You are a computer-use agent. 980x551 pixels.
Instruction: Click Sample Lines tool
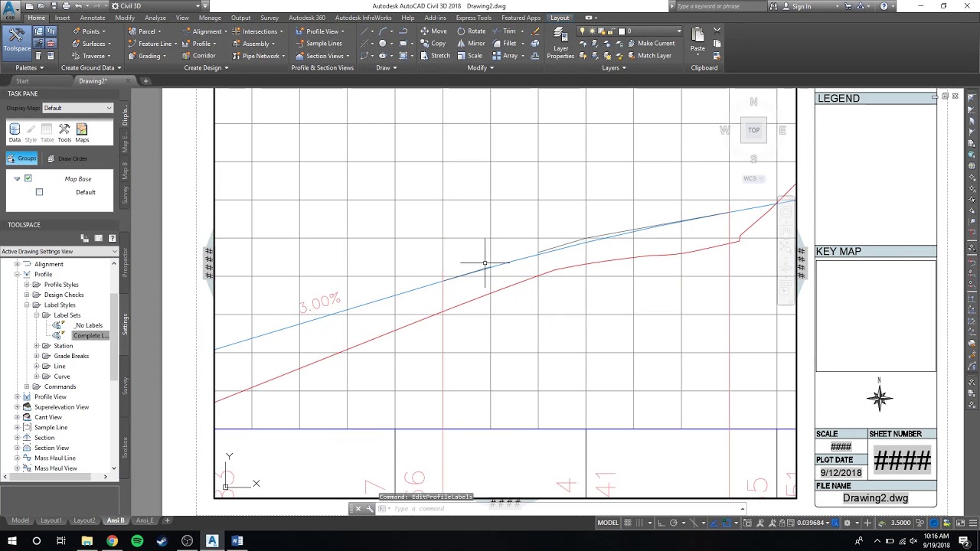[318, 44]
